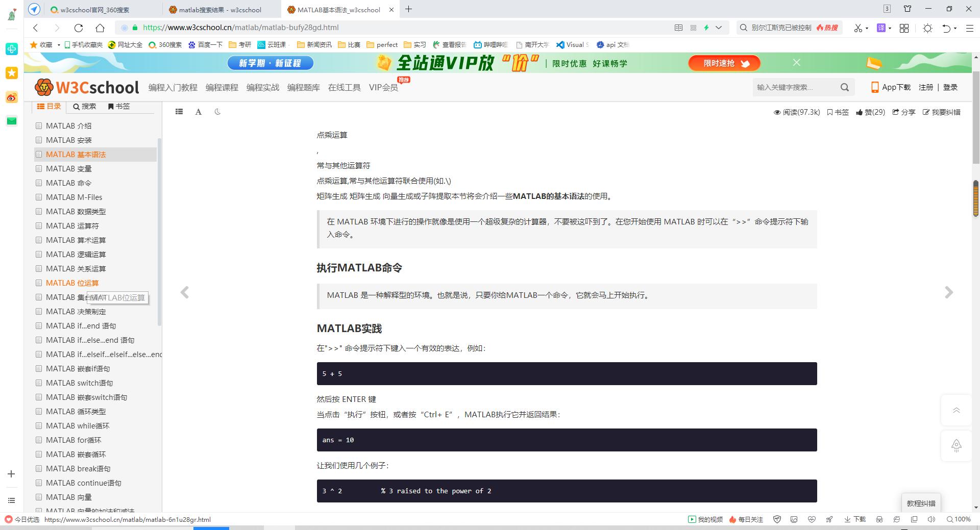
Task: Bookmark the page with the 书签 icon
Action: (x=837, y=112)
